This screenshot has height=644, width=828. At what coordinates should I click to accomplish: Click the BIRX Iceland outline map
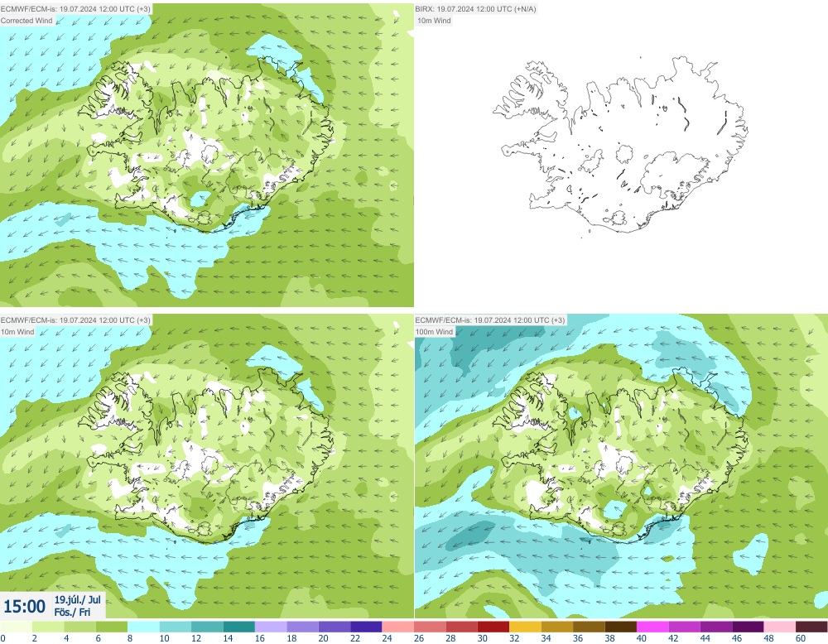[620, 147]
